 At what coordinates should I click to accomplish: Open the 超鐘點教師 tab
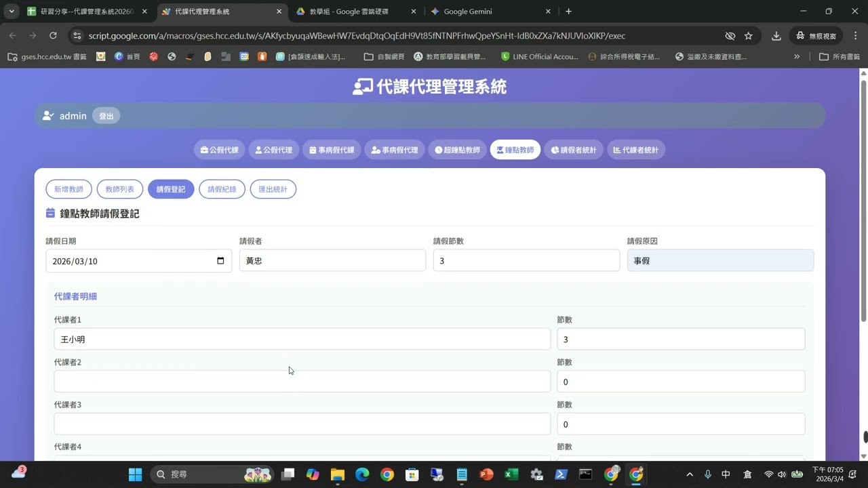pos(457,150)
